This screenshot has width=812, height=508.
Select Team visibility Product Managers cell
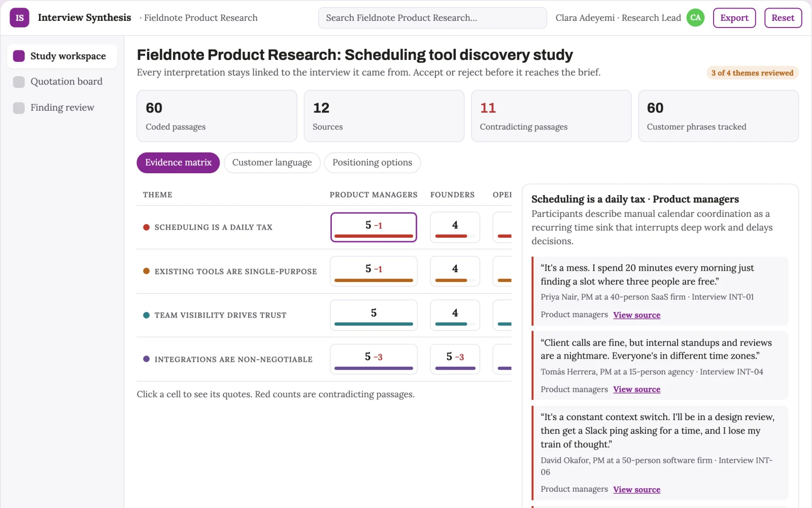pos(374,315)
